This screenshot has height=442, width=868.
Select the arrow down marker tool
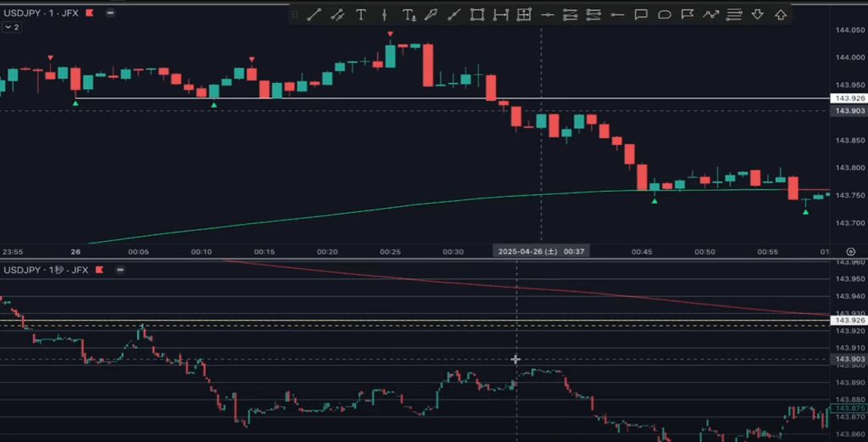click(x=758, y=14)
